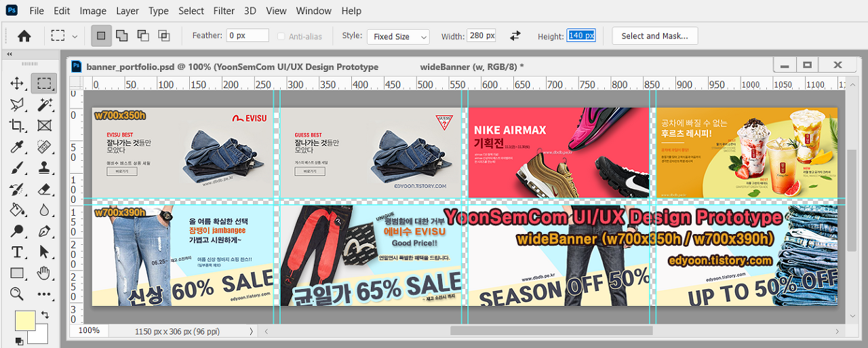Choose New selection mode

[101, 36]
